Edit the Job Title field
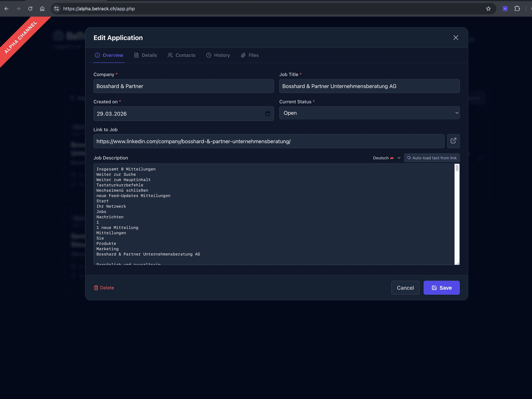Screen dimensions: 532x399 click(x=369, y=86)
